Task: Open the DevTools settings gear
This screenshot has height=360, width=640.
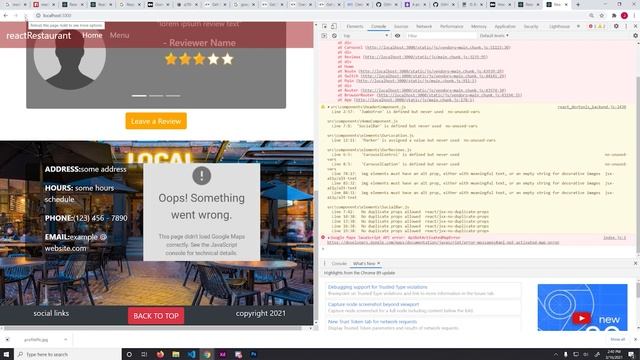Action: [x=616, y=27]
